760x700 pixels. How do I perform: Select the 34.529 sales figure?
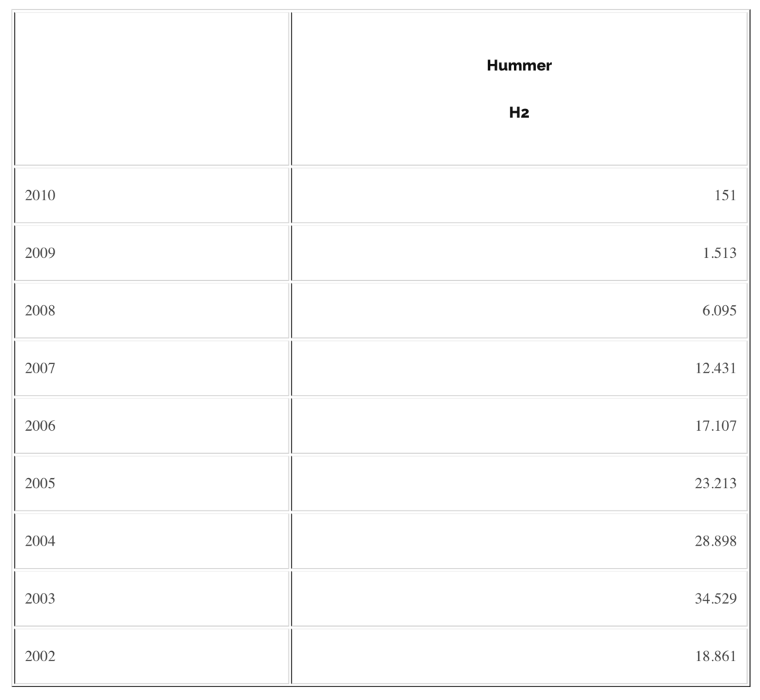[716, 598]
